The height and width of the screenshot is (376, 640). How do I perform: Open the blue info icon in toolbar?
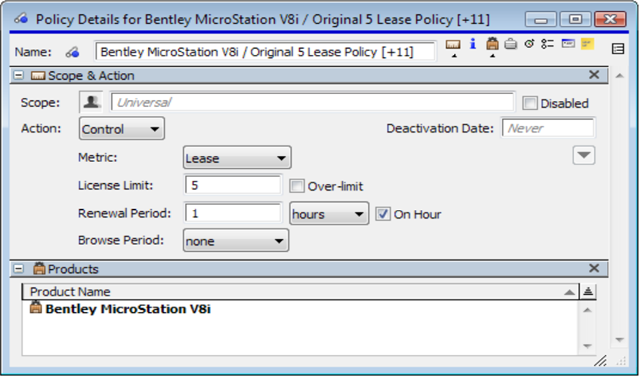click(x=473, y=44)
